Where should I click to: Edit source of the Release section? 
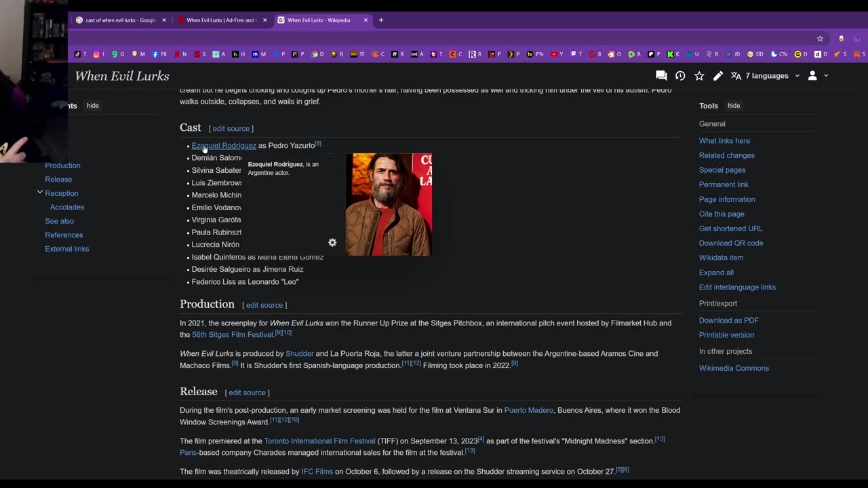pos(247,393)
